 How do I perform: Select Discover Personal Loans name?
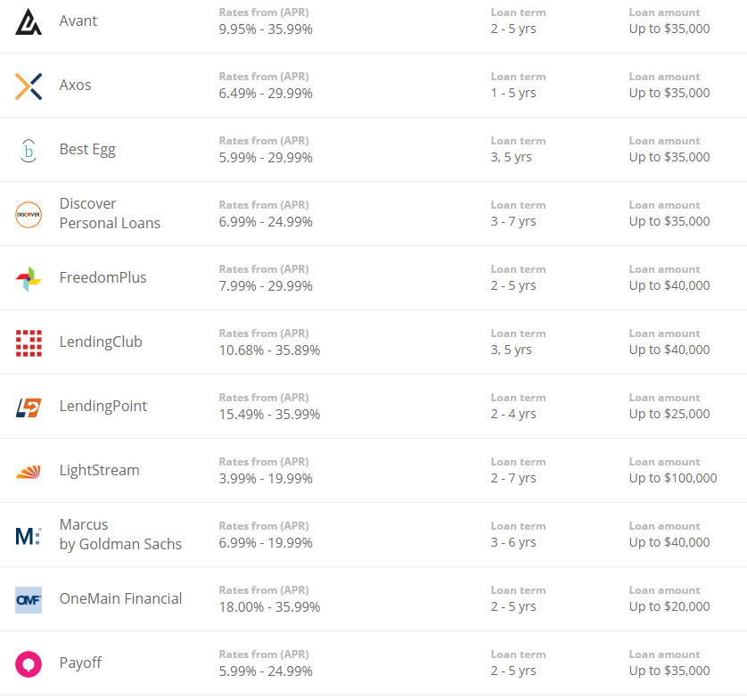click(x=110, y=213)
